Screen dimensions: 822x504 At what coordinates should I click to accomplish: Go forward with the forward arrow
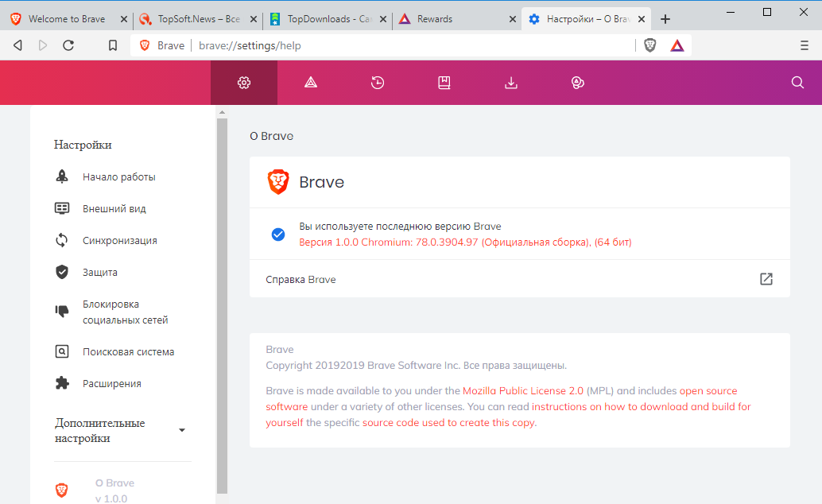43,45
